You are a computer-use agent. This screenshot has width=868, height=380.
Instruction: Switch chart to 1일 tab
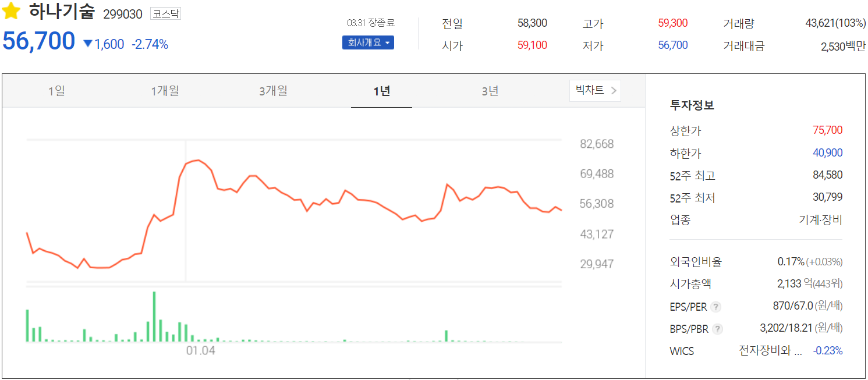56,91
